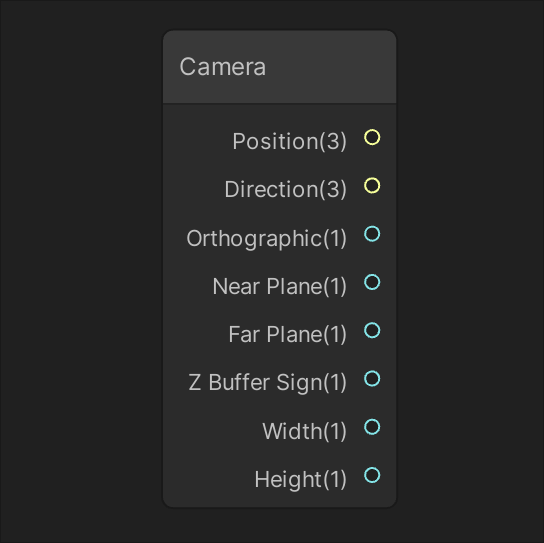This screenshot has width=544, height=543.
Task: Select the Camera node title text
Action: pos(223,67)
